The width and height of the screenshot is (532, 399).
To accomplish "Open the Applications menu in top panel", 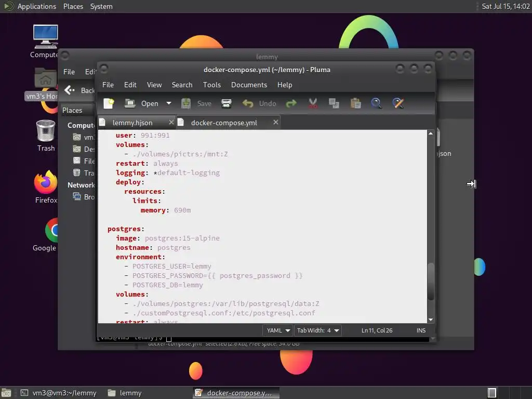I will click(37, 6).
